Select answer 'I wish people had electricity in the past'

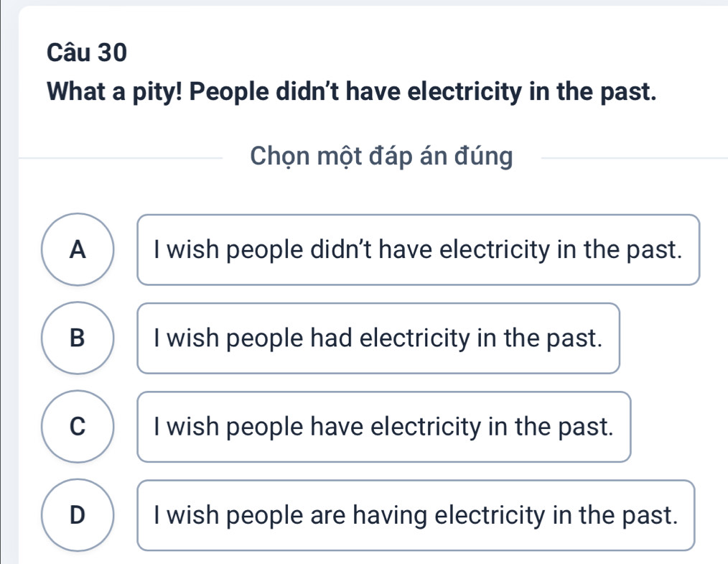click(378, 338)
